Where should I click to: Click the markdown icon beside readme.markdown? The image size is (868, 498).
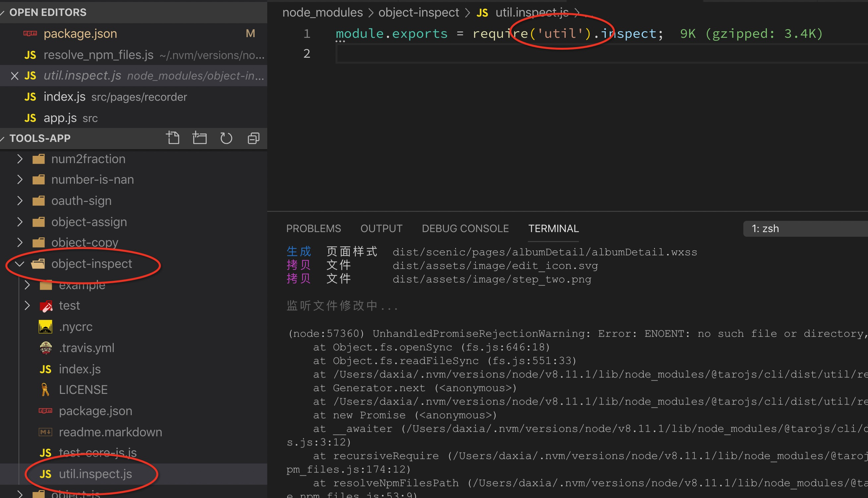click(45, 432)
